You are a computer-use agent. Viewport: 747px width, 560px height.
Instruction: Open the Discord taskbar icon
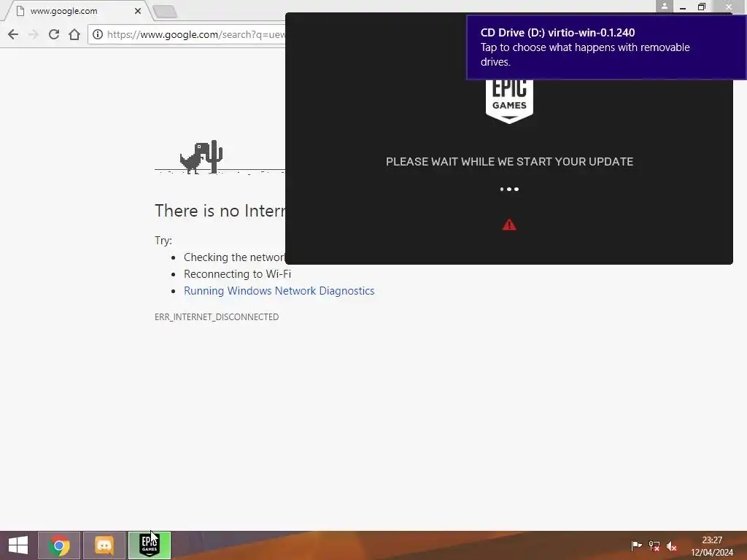[x=104, y=545]
